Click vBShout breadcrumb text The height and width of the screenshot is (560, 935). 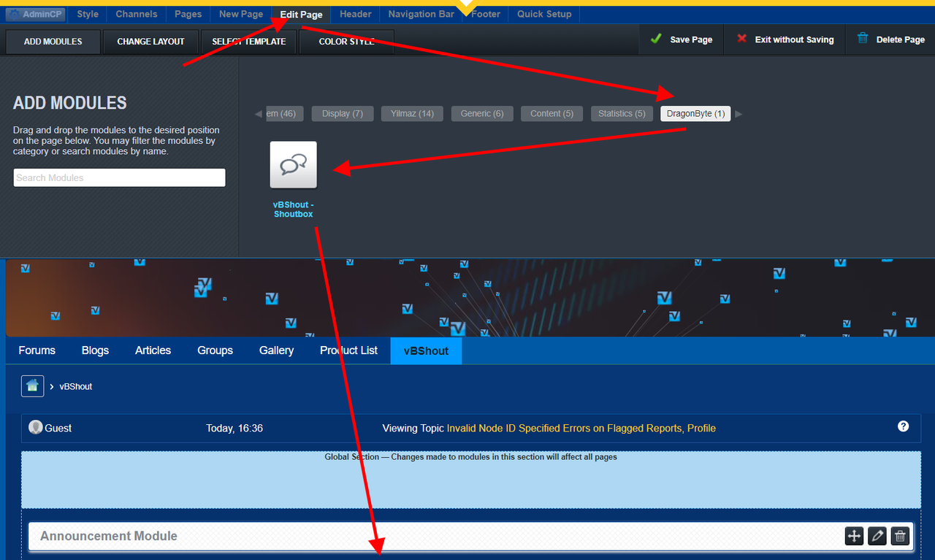tap(76, 386)
